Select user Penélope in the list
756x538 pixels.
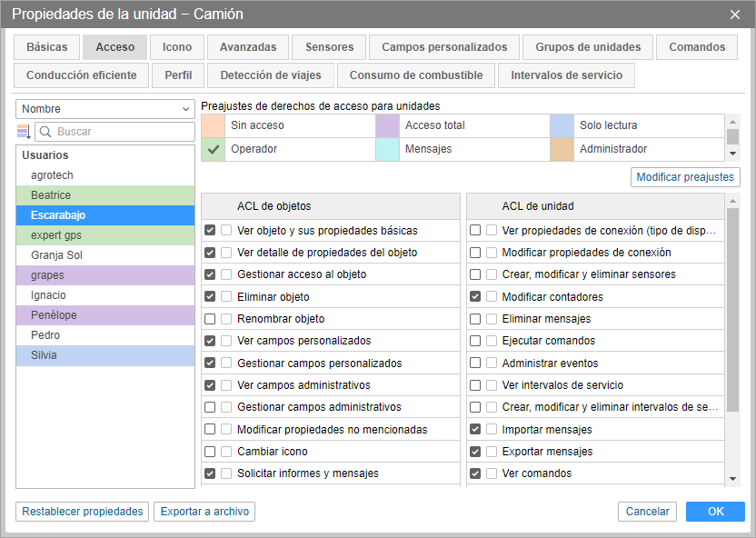(104, 315)
